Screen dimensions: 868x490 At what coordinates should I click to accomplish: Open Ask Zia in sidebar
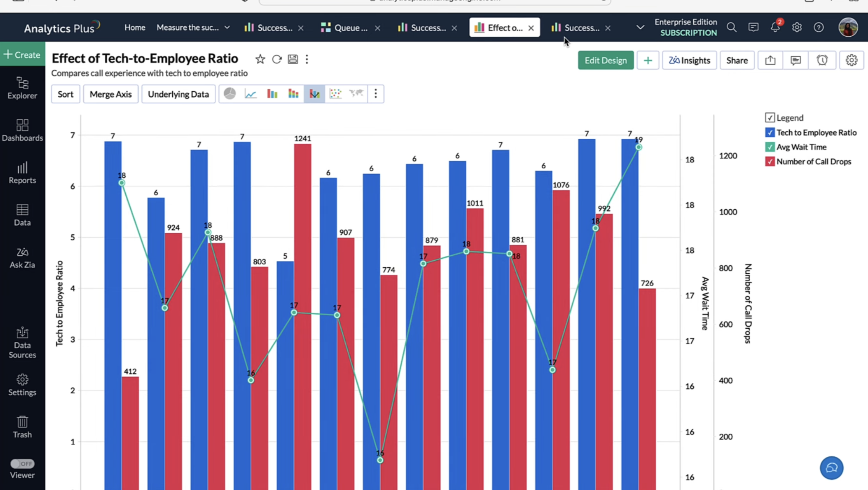coord(22,258)
